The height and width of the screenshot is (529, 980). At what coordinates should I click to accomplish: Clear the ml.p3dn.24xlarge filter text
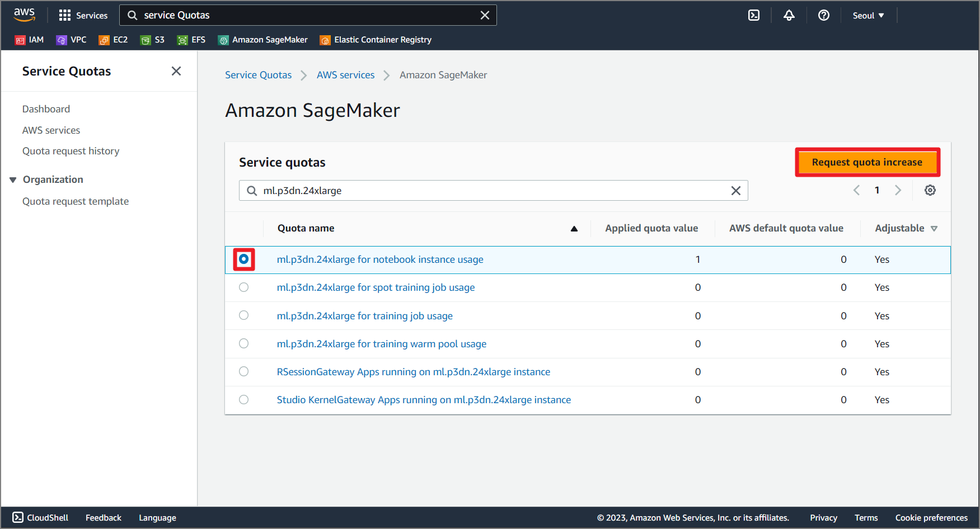coord(736,191)
